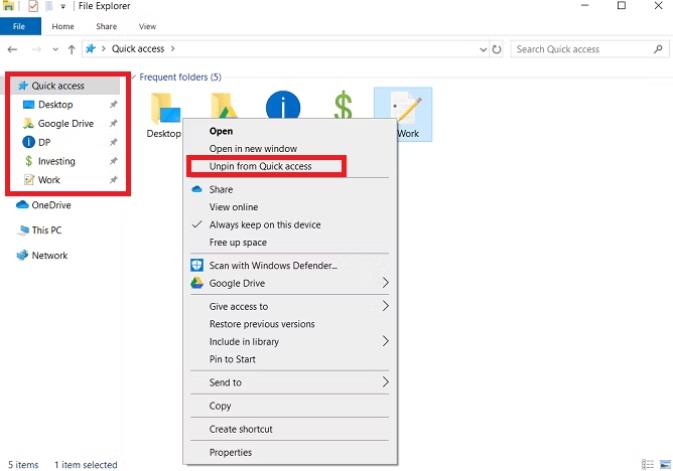
Task: Click the search magnifier icon
Action: pos(658,49)
